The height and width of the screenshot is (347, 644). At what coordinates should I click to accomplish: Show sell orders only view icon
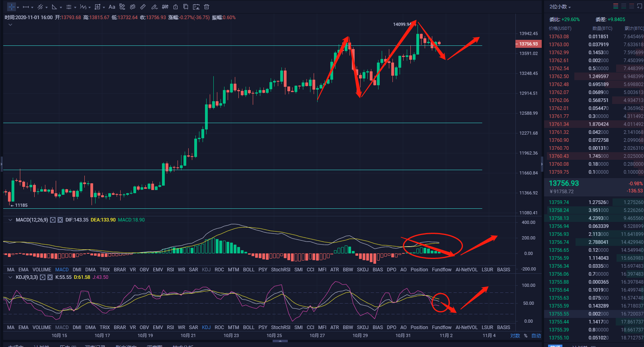[x=632, y=6]
